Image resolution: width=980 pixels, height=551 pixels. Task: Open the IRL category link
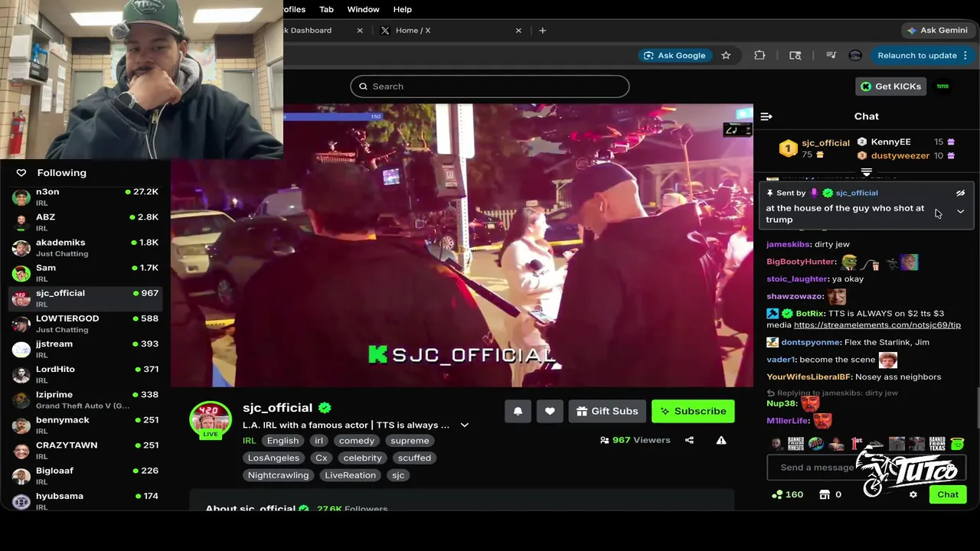coord(249,441)
